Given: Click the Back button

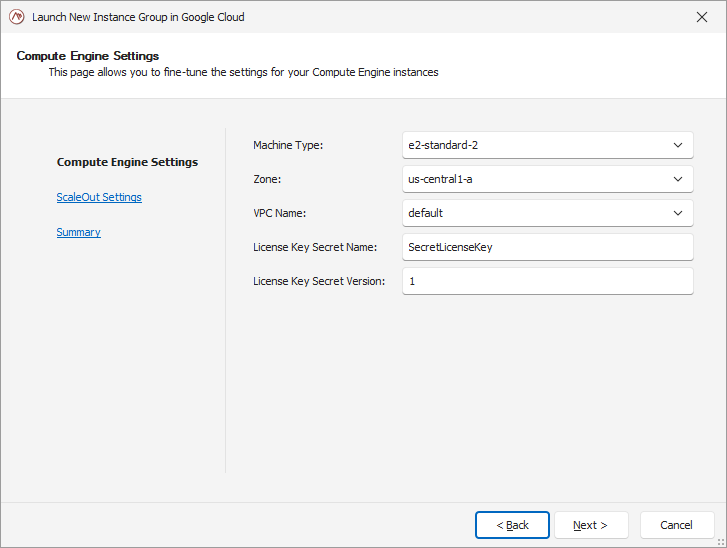Looking at the screenshot, I should click(x=512, y=525).
